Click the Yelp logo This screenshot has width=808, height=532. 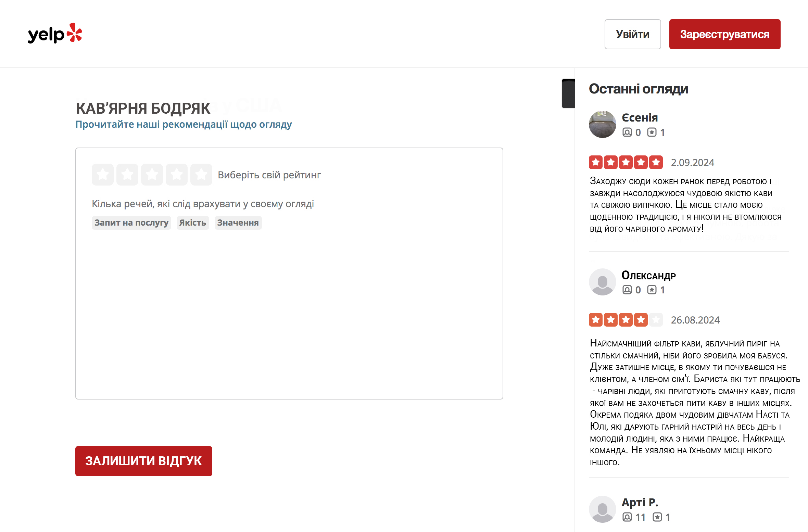tap(55, 34)
